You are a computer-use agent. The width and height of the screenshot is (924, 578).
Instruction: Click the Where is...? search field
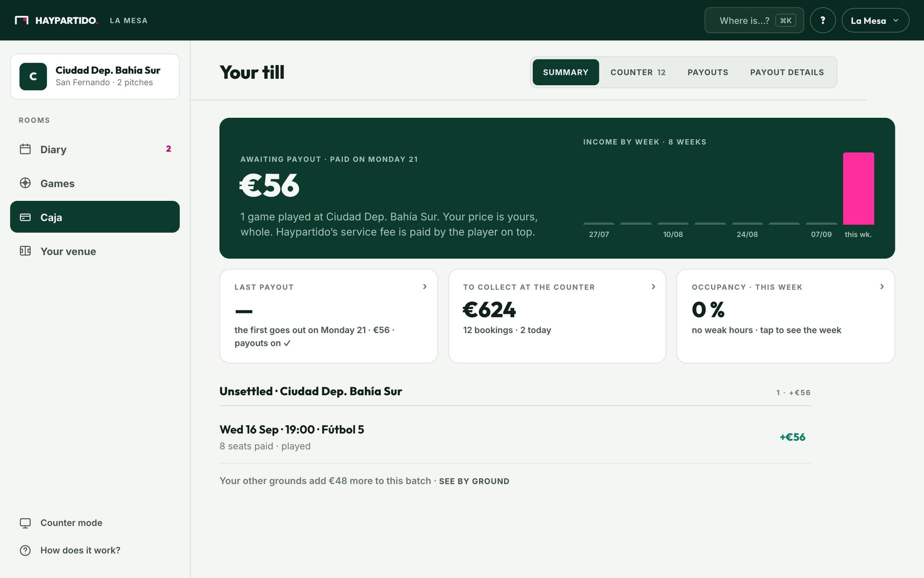click(754, 20)
